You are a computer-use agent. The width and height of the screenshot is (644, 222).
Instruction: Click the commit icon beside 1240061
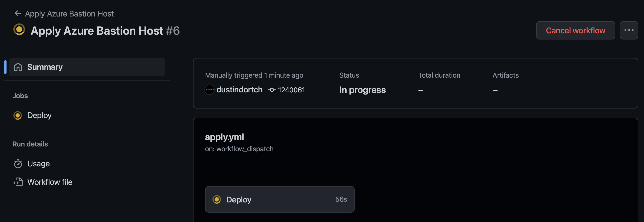(272, 90)
